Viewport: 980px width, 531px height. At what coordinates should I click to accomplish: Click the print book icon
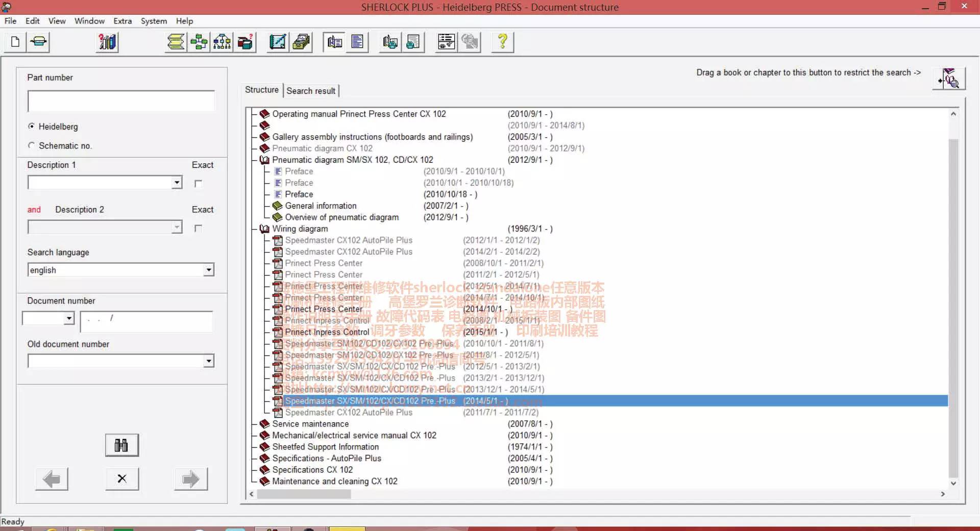coord(390,42)
